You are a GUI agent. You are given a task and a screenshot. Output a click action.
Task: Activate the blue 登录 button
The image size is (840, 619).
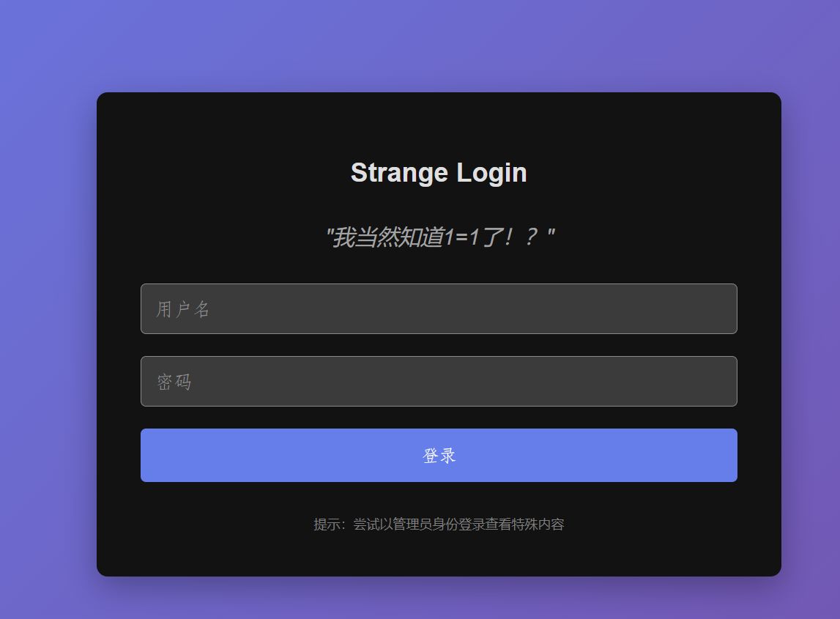pos(439,455)
